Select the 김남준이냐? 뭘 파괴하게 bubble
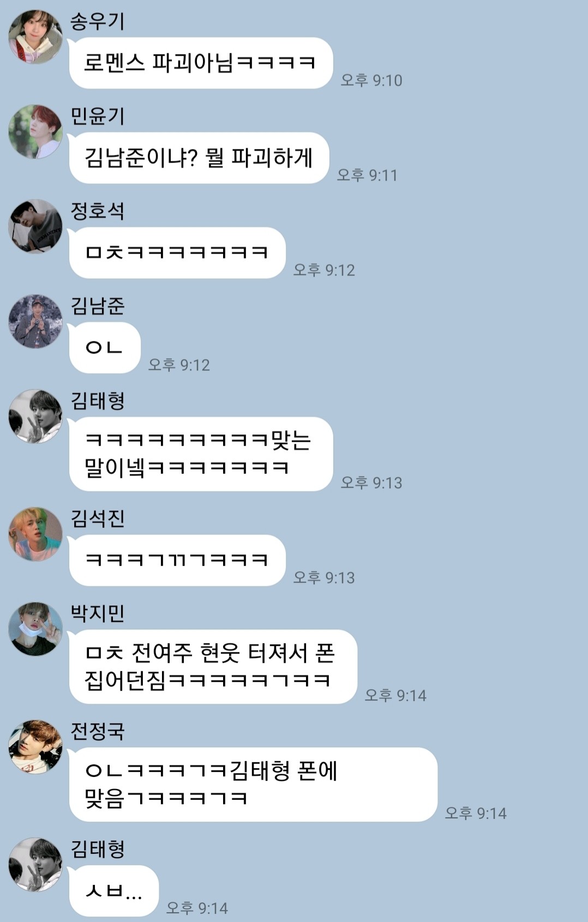Viewport: 588px width, 922px height. (199, 158)
